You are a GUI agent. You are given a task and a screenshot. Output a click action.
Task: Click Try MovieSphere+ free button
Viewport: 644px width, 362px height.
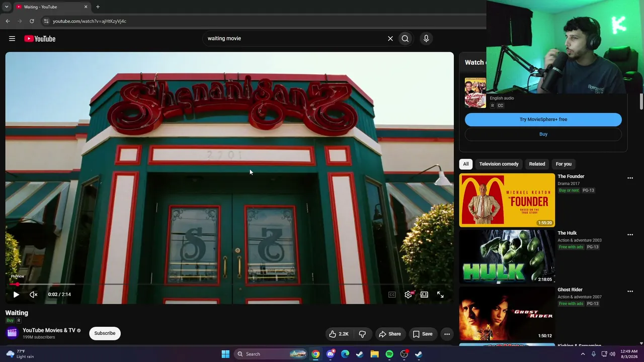coord(543,120)
